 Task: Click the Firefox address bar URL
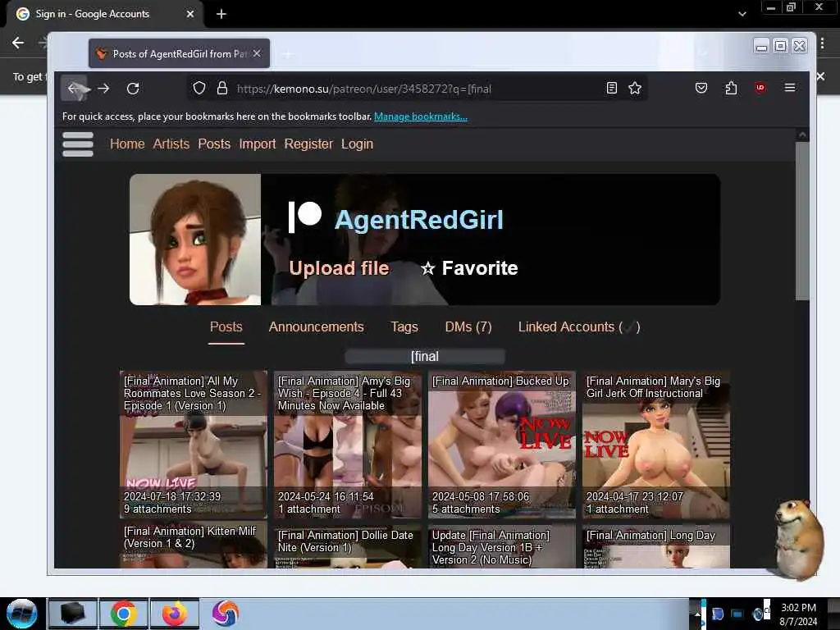(x=363, y=89)
